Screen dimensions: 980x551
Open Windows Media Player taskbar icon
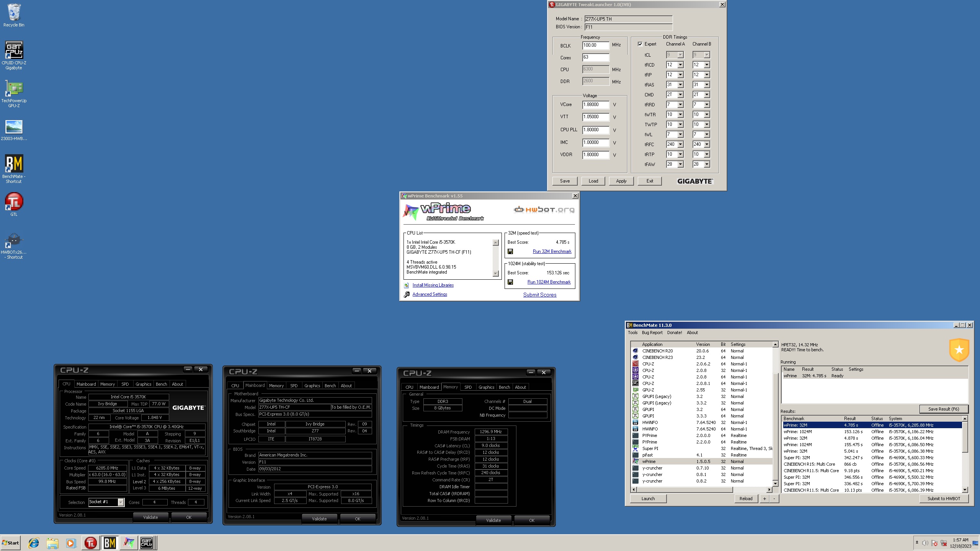71,543
